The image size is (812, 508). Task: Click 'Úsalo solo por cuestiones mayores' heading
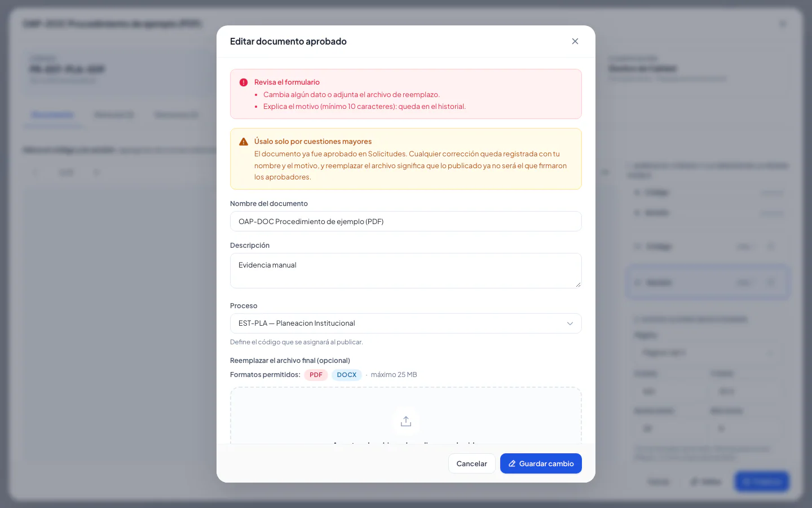pos(313,142)
